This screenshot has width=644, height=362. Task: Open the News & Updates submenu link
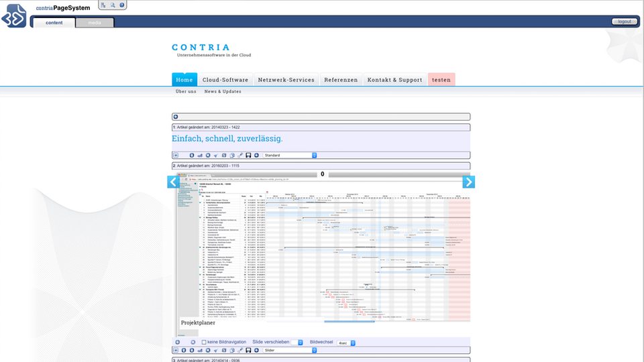(x=223, y=92)
